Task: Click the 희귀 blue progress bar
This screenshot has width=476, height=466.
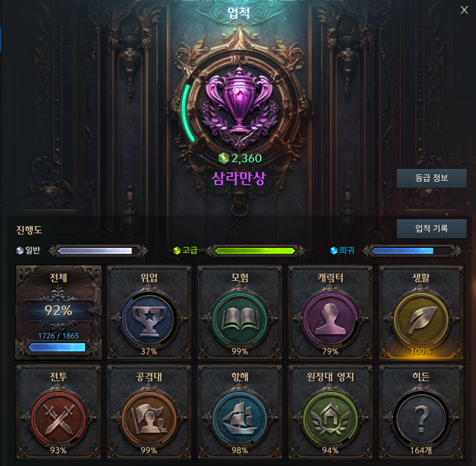Action: 412,251
